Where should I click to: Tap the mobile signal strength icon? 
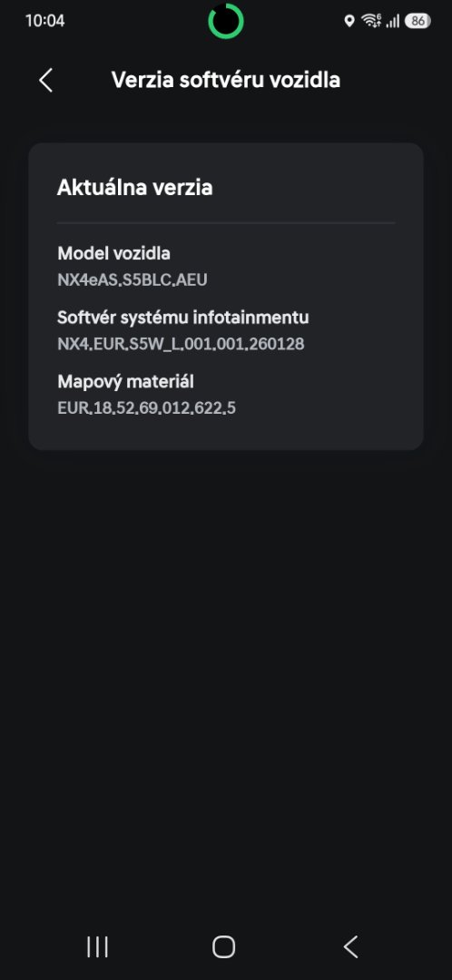tap(393, 22)
